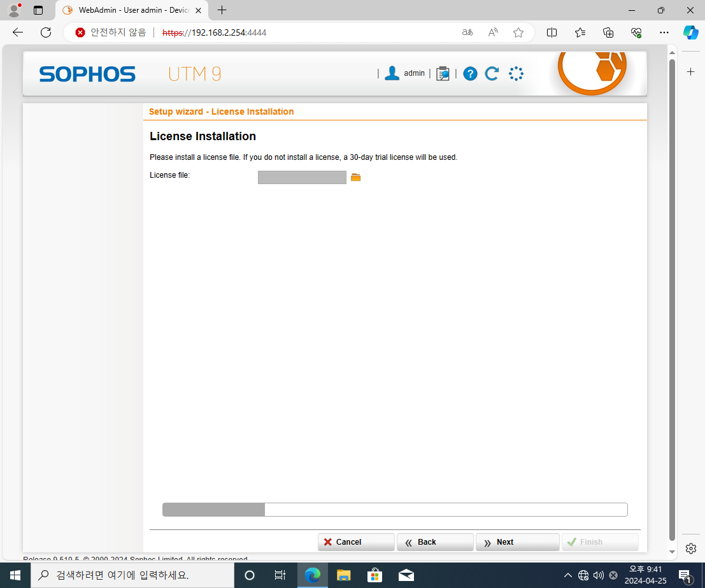
Task: Click the taskbar clock showing 9:41
Action: [x=646, y=575]
